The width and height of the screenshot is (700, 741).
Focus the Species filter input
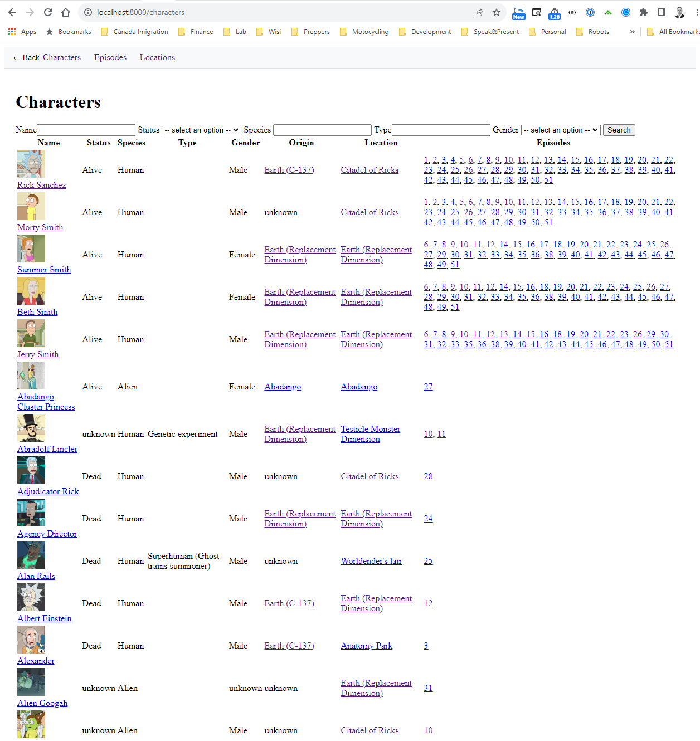(x=322, y=130)
